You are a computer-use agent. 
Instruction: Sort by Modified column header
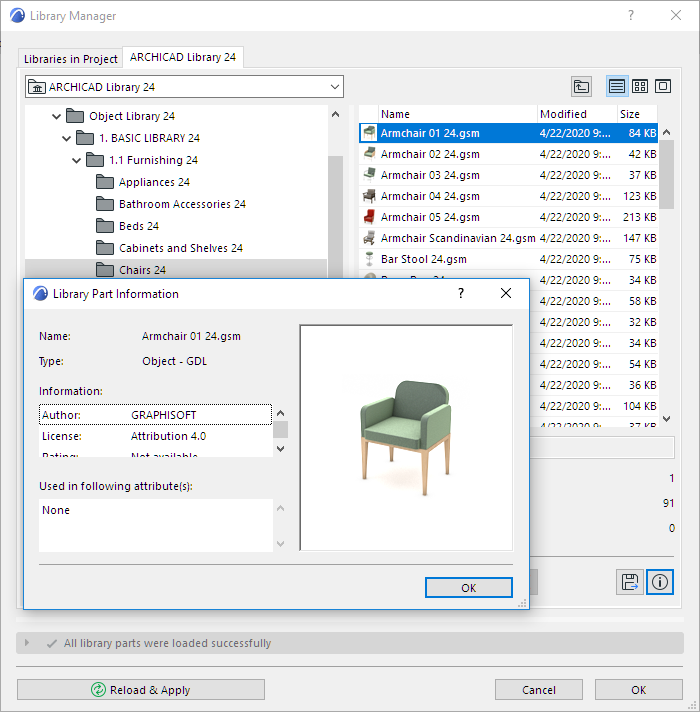(x=577, y=114)
